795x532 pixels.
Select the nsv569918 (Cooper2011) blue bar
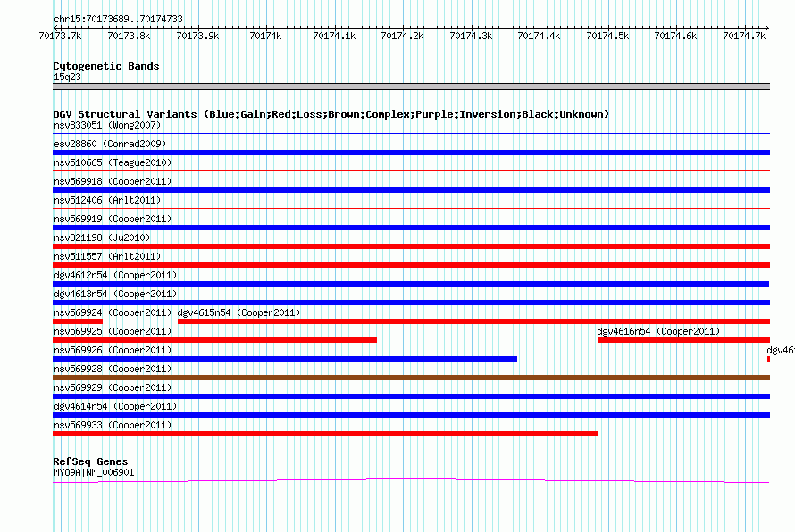pos(411,190)
